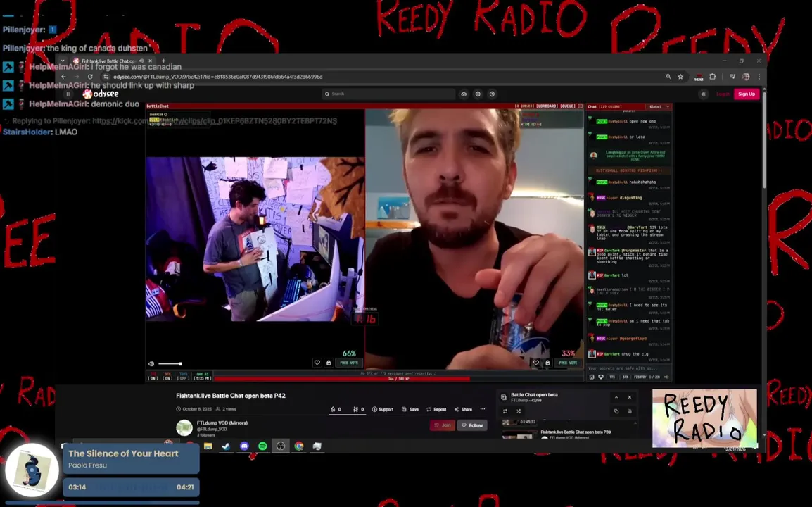The image size is (812, 507).
Task: Toggle the tab audio mute icon
Action: [x=141, y=61]
